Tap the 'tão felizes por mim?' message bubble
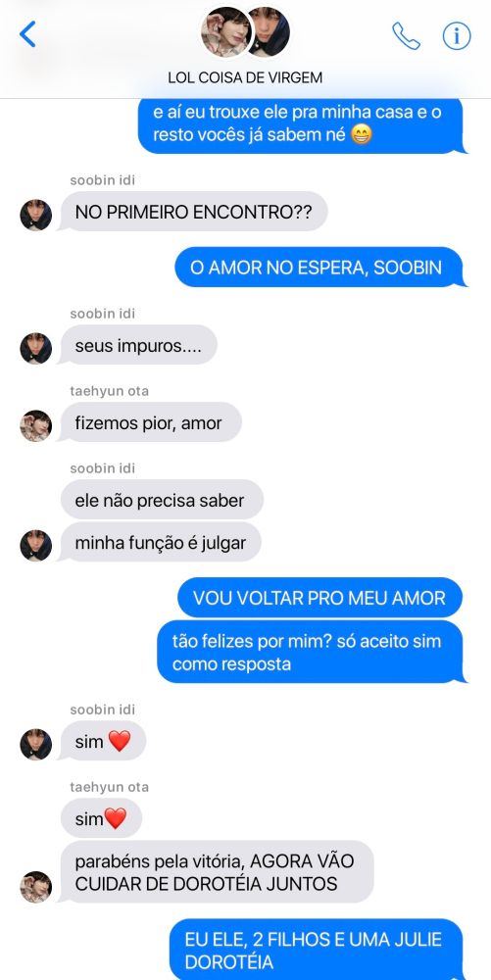The height and width of the screenshot is (980, 491). [311, 652]
